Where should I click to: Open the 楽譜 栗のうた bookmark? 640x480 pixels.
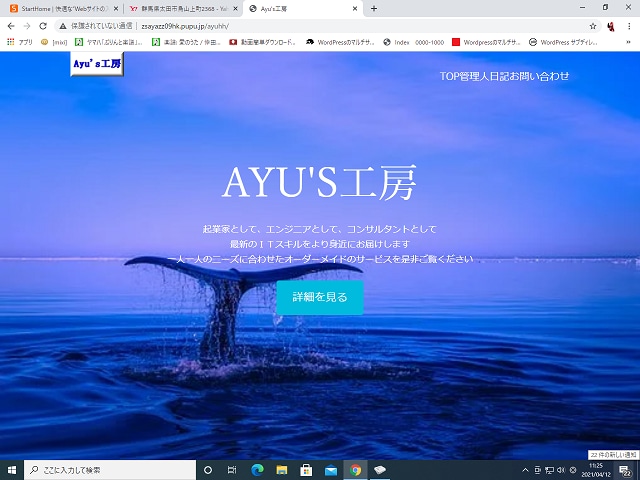pos(186,42)
